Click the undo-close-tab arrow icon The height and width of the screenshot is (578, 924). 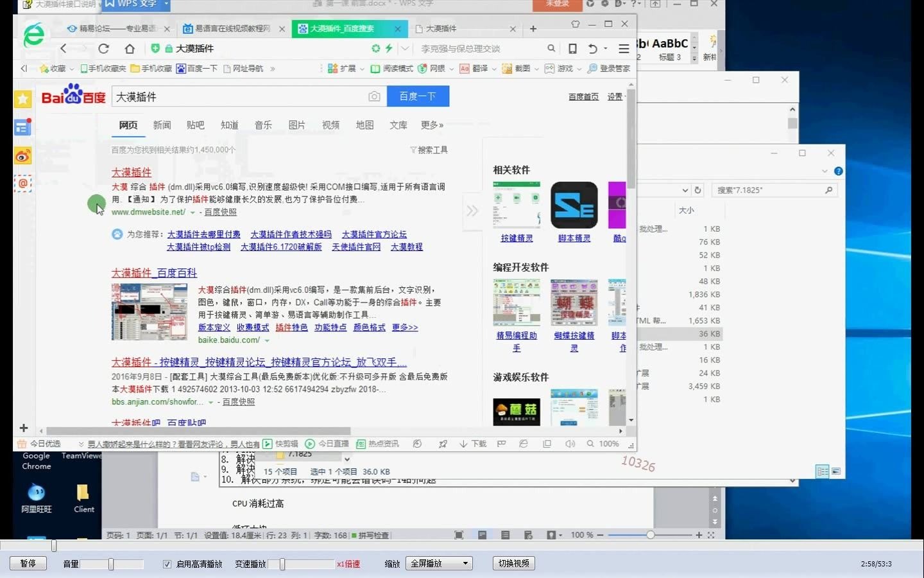point(593,48)
